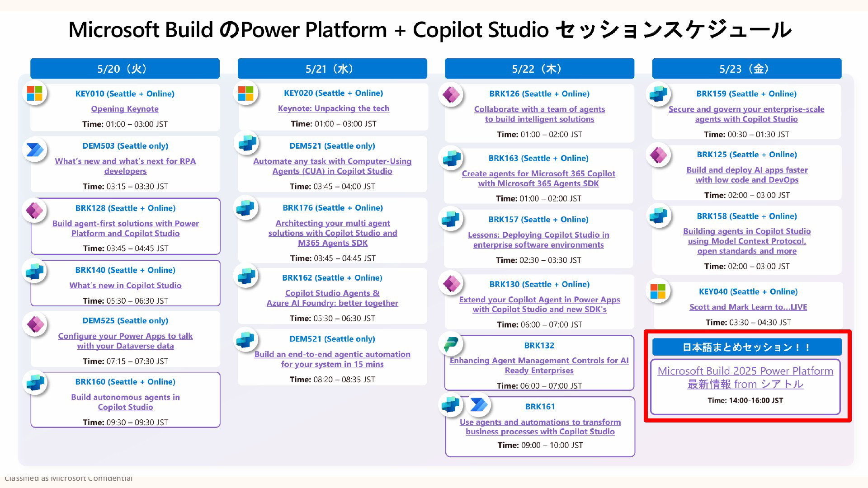Click the 日本語まとめセッション！！ banner
Screen dimensions: 868x488
747,347
